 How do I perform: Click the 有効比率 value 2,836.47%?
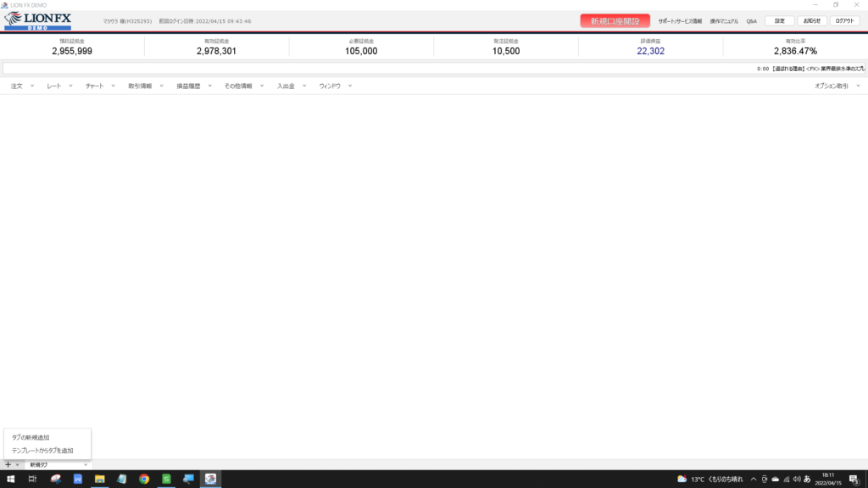(x=795, y=51)
